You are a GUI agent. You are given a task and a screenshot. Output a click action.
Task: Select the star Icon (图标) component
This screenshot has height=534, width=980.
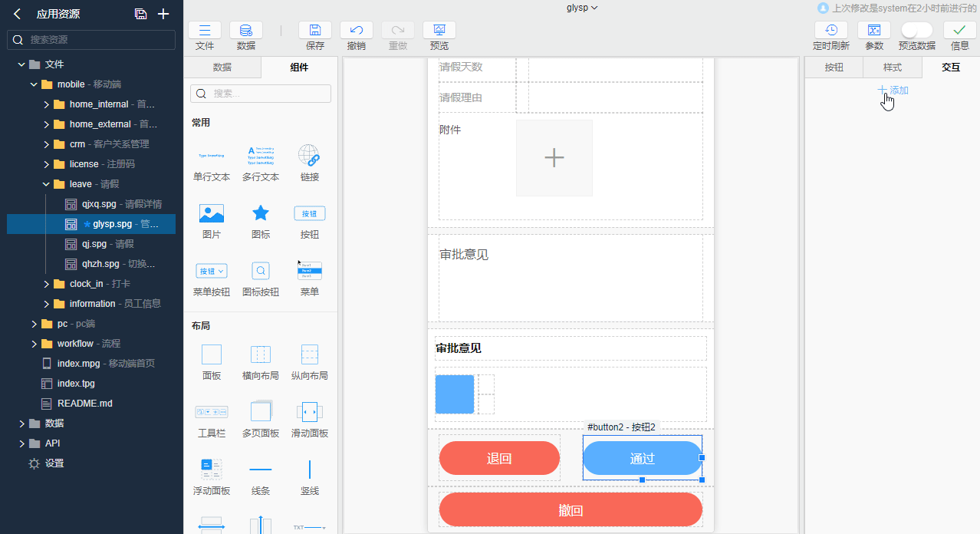261,214
